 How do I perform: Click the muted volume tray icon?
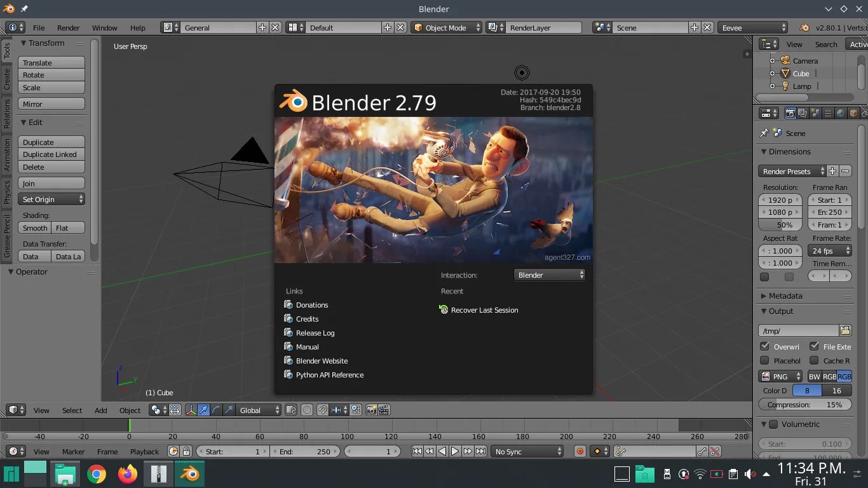tap(750, 474)
